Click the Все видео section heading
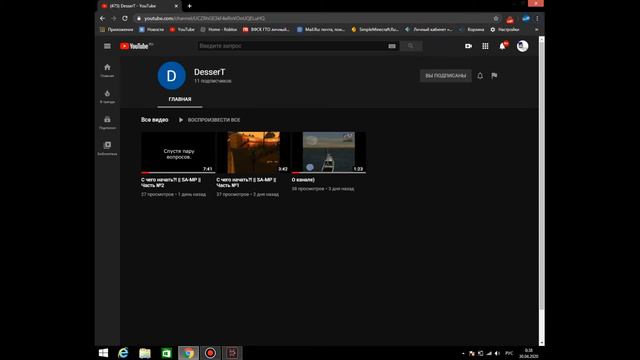This screenshot has width=640, height=360. click(x=154, y=120)
